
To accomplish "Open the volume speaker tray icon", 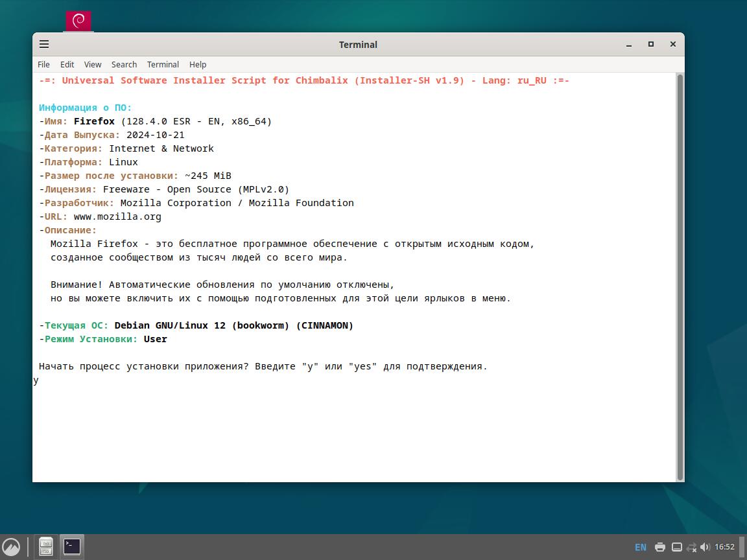I will (705, 547).
